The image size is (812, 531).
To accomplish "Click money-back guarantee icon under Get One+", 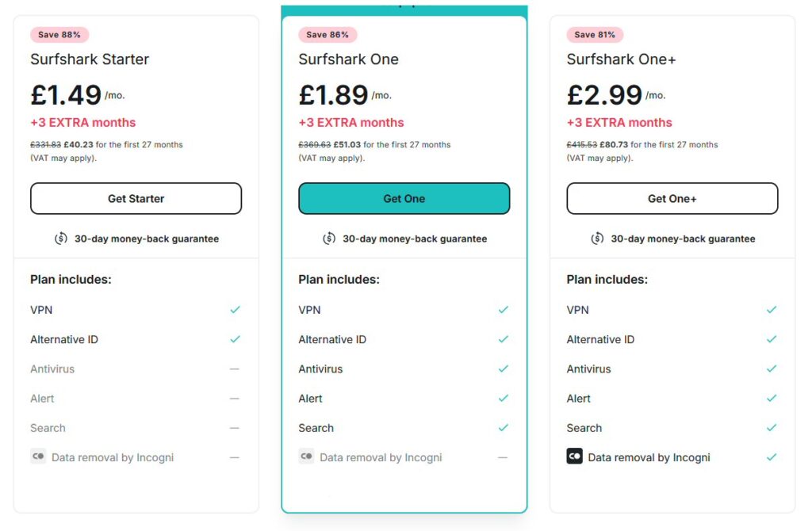I will [x=598, y=239].
